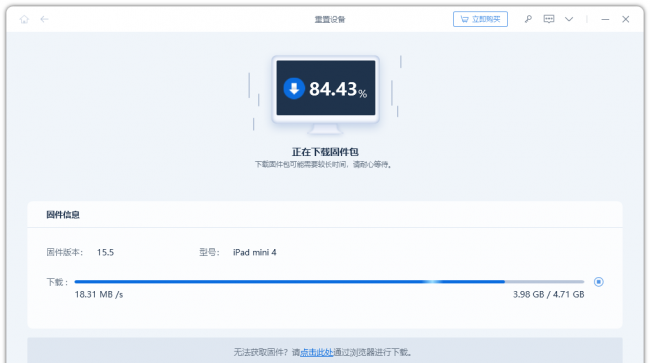Minimize the window
The width and height of the screenshot is (650, 363).
605,19
